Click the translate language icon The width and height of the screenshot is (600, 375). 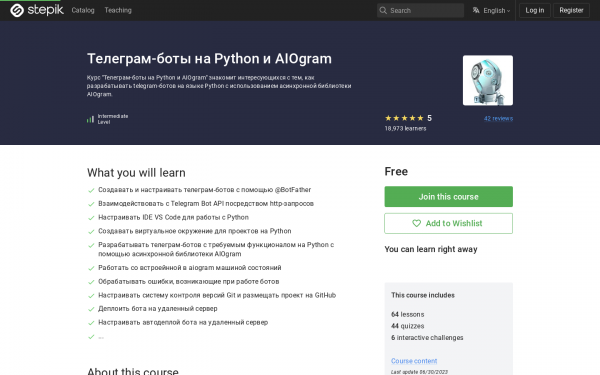[x=476, y=10]
